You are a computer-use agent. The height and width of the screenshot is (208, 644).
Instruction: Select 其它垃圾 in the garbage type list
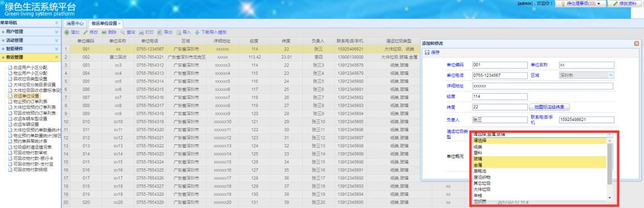[x=539, y=183]
